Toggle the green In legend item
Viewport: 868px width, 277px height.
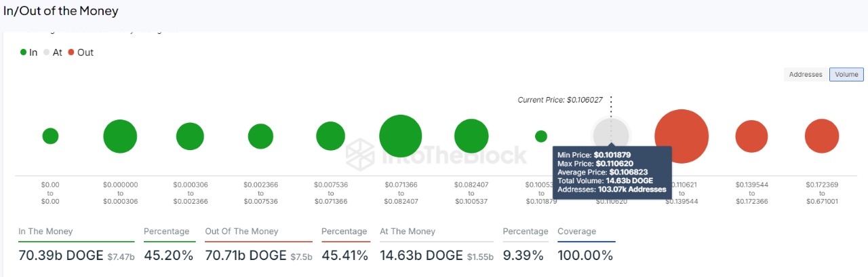point(28,52)
